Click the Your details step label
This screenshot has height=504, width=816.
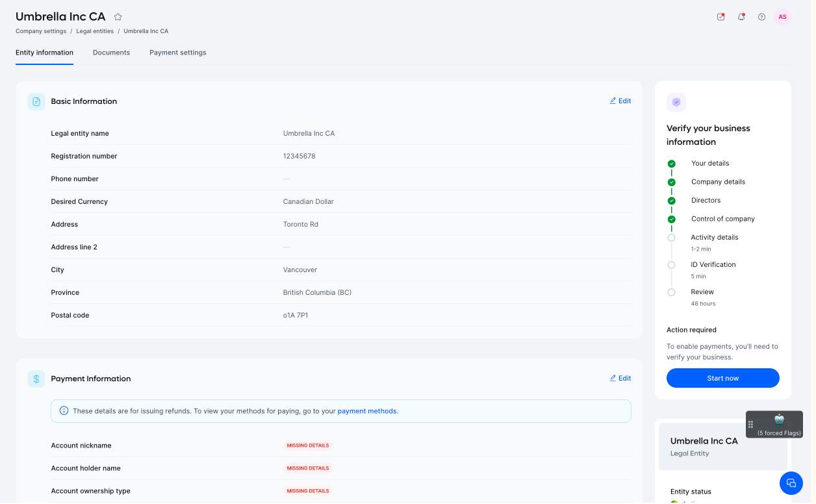click(710, 163)
